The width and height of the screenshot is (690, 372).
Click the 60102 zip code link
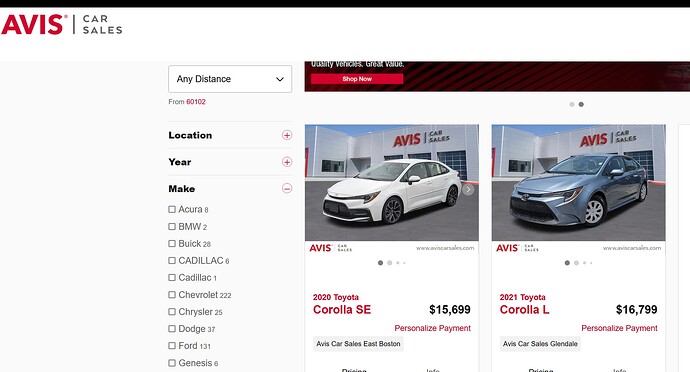pyautogui.click(x=196, y=102)
